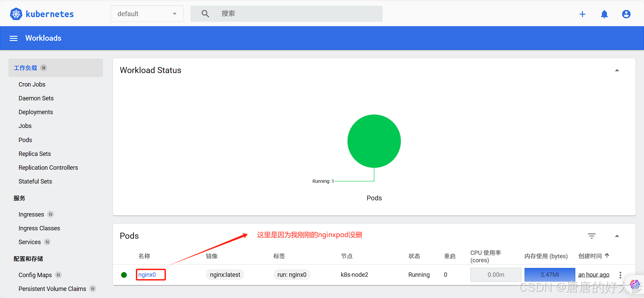Click the CPU 使用率 (cores) column header
The height and width of the screenshot is (298, 644).
486,257
